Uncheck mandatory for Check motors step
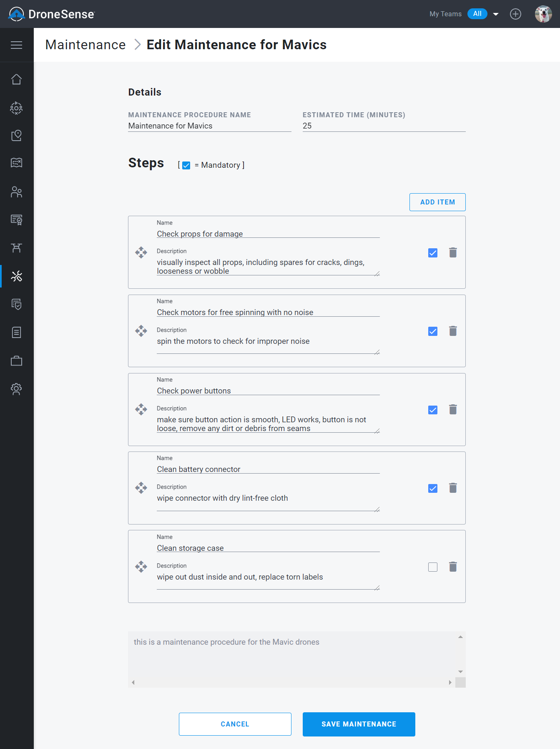560x749 pixels. tap(433, 331)
